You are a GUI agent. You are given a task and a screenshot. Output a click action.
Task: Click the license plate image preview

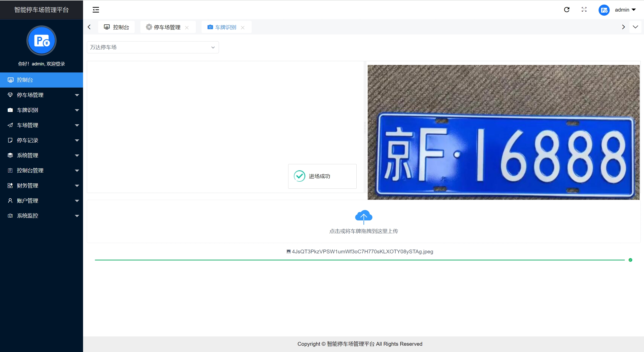[503, 132]
